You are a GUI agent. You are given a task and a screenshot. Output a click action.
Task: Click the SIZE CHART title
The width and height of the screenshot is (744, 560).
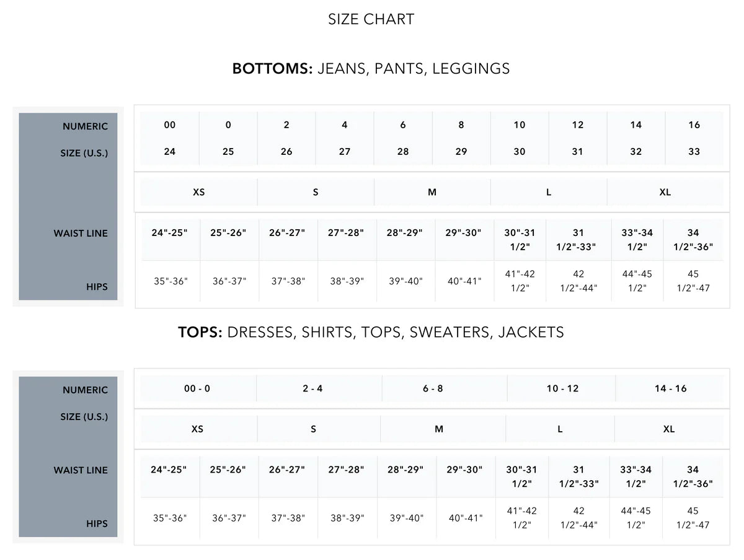coord(371,19)
